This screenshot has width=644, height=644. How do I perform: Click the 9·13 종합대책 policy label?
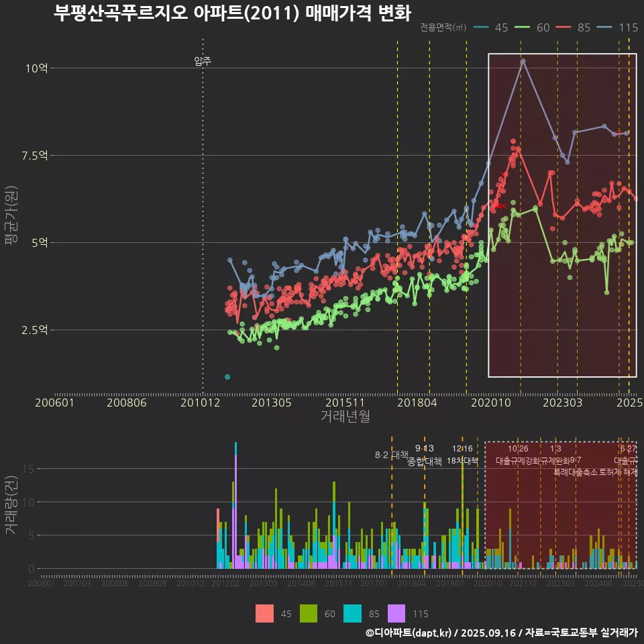coord(424,455)
